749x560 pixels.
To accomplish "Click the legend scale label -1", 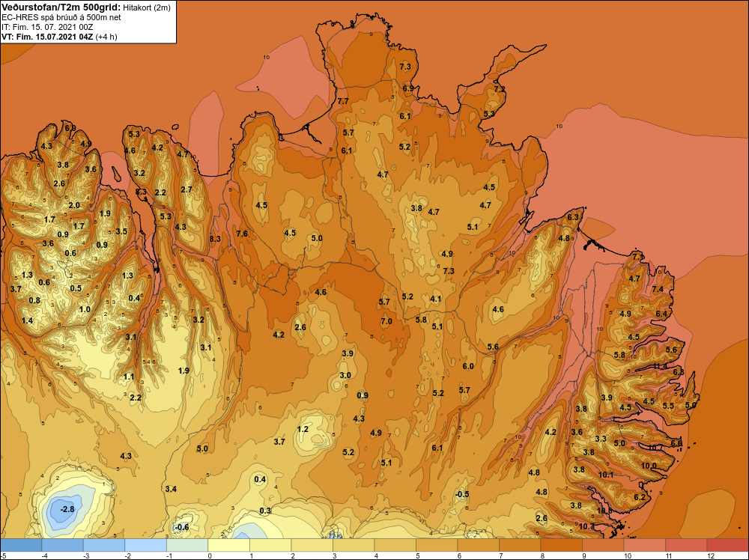I will (x=169, y=556).
